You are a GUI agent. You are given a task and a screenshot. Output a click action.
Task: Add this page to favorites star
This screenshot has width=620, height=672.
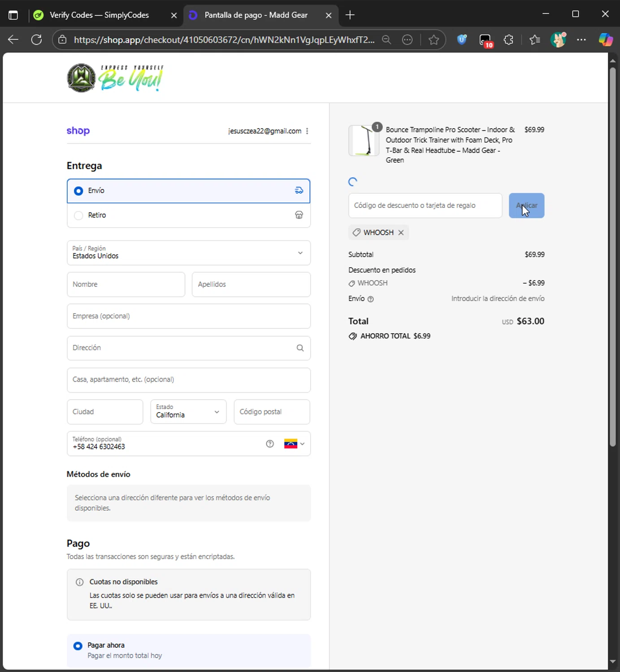434,40
